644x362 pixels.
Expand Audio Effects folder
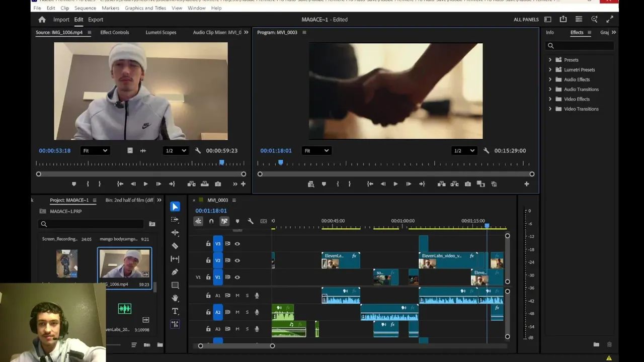point(550,79)
